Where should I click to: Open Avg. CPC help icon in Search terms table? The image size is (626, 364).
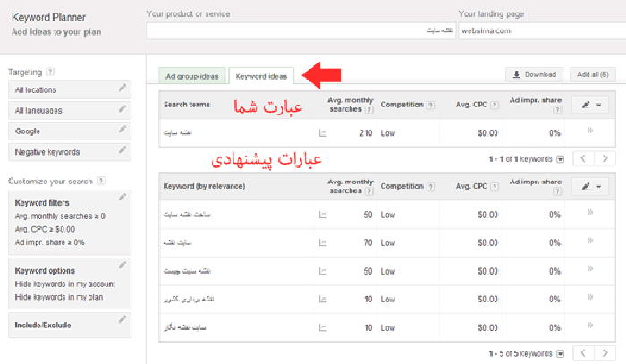coord(495,105)
